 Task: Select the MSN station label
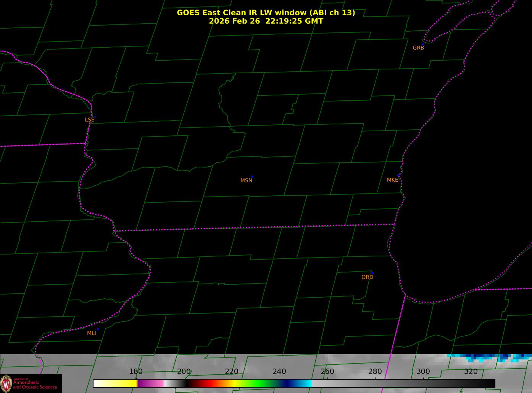coord(246,180)
